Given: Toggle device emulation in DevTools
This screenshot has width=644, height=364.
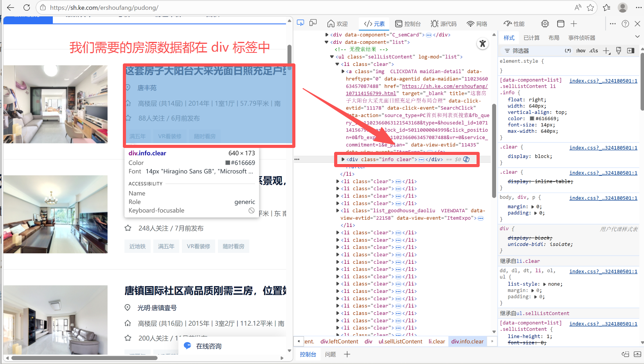Looking at the screenshot, I should coord(313,23).
